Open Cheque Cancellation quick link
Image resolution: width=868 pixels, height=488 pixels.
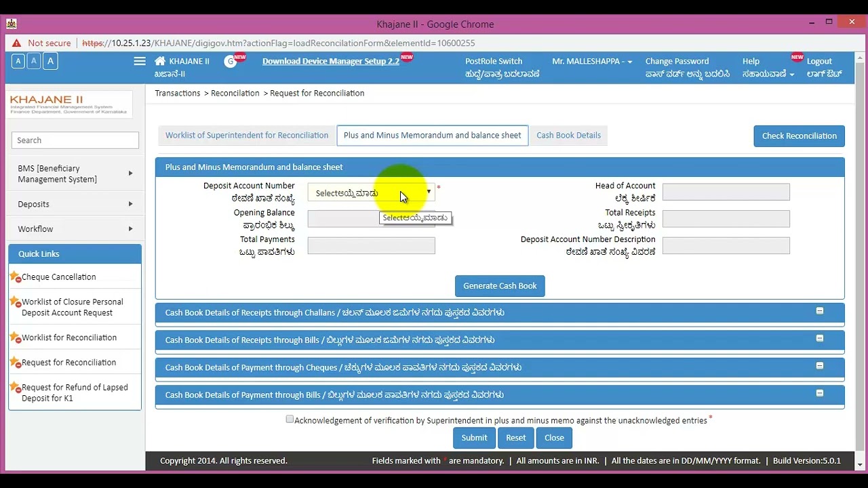tap(59, 277)
